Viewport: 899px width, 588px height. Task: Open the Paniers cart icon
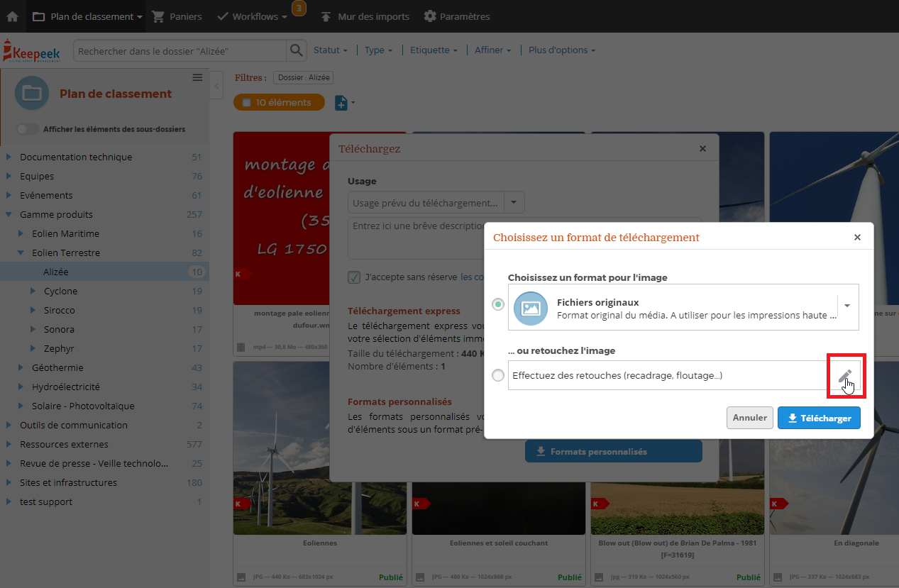click(x=158, y=16)
